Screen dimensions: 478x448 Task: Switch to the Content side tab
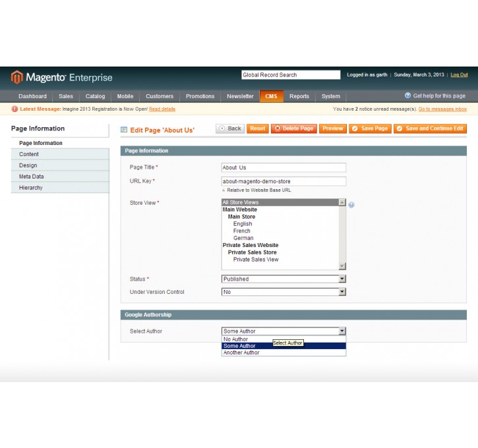[x=60, y=154]
